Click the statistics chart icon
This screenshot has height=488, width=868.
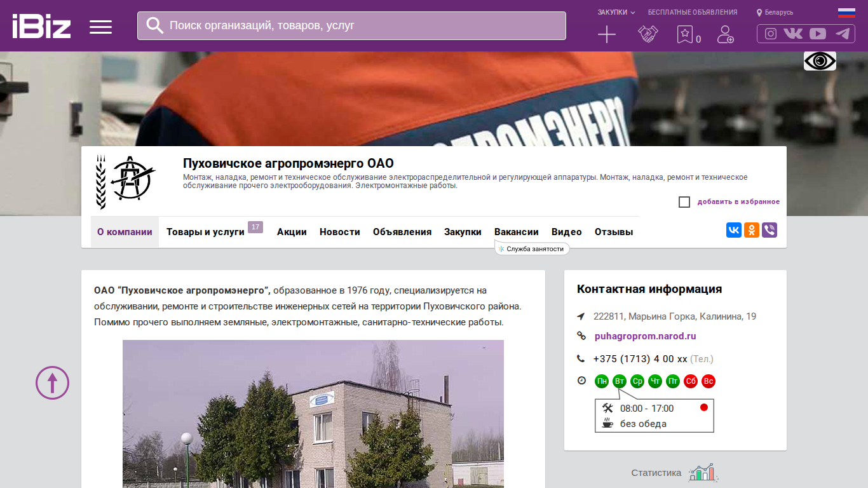click(703, 473)
